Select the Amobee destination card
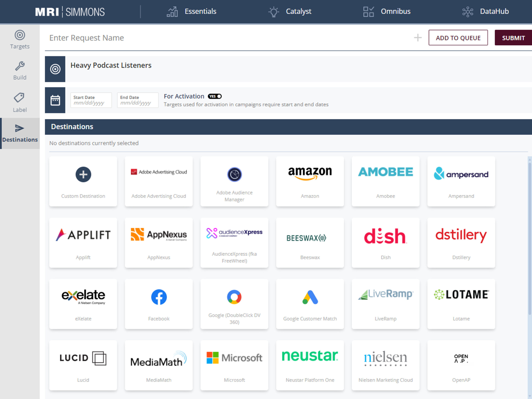Screen dimensions: 532x399 coord(386,181)
